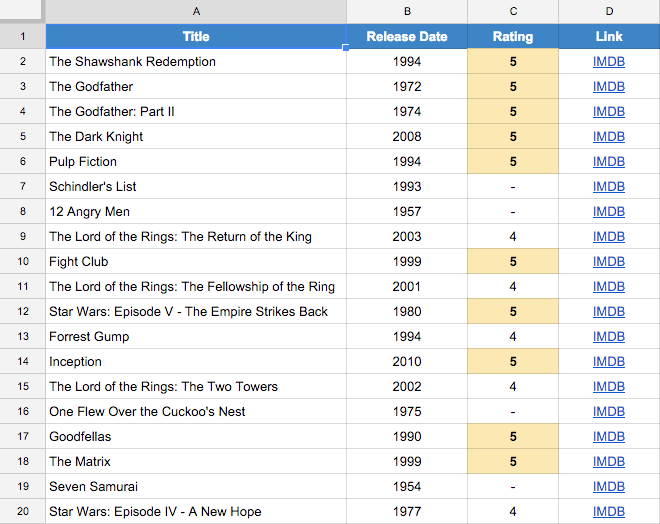This screenshot has width=660, height=524.
Task: Click the select-all corner box
Action: click(22, 11)
